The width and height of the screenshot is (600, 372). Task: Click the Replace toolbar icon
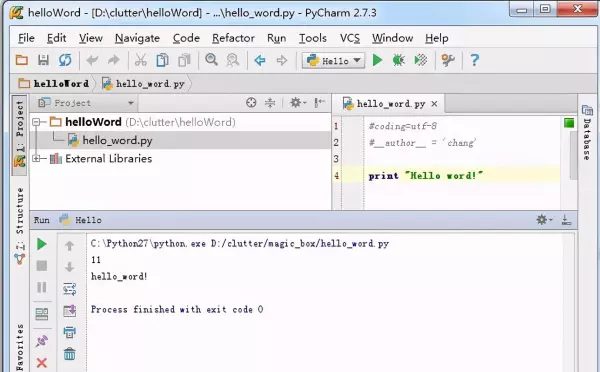(233, 60)
